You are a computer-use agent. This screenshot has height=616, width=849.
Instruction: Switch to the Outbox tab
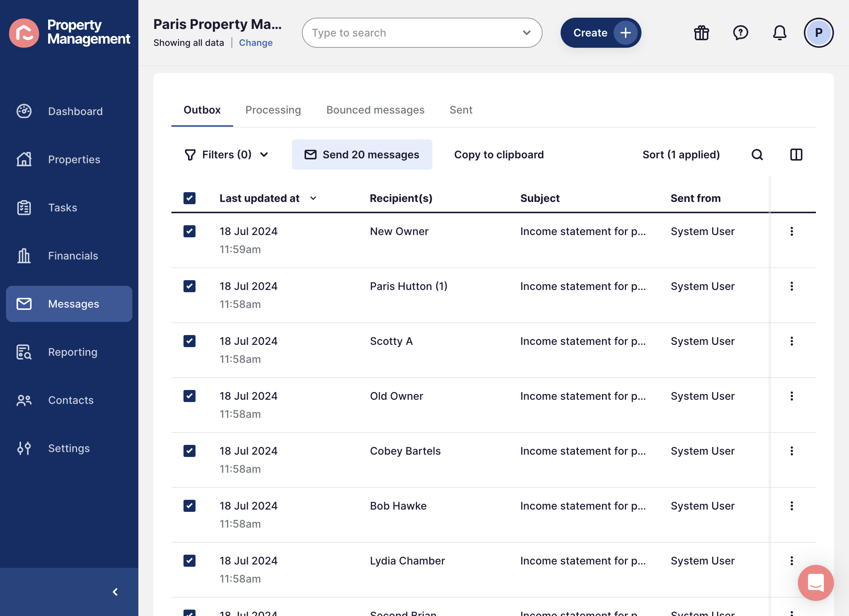pos(202,110)
